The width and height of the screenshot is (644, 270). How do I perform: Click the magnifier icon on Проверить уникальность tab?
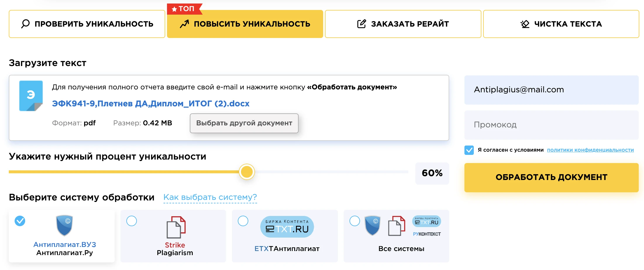(26, 24)
